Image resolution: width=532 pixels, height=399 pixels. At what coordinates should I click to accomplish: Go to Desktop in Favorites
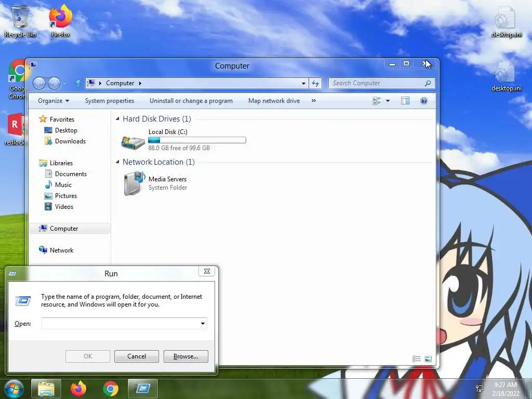(66, 130)
